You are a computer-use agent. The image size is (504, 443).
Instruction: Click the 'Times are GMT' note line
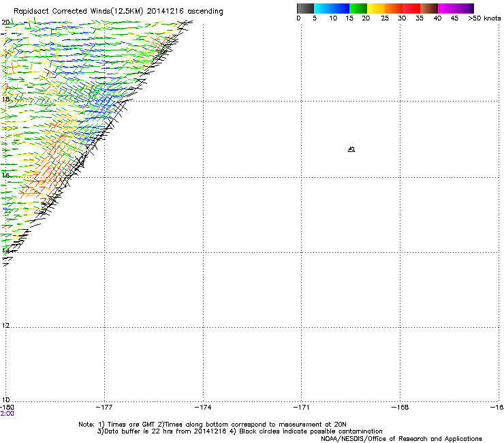click(x=212, y=425)
